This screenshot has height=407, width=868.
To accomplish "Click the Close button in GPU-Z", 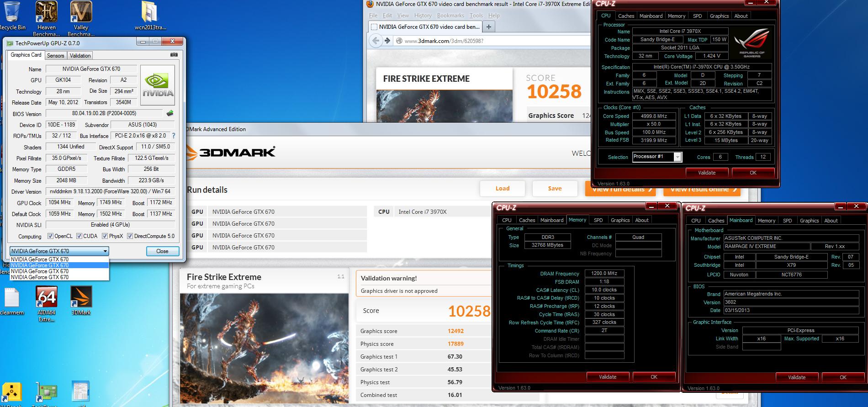I will coord(162,251).
